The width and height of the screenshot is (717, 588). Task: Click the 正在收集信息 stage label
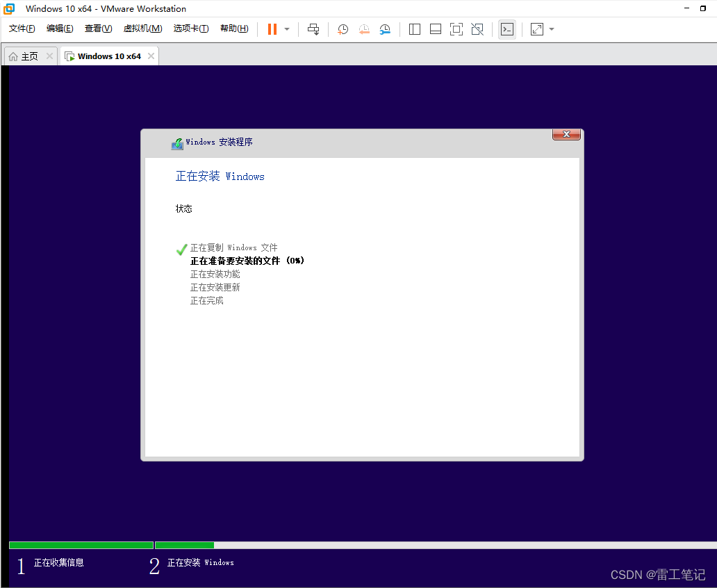(x=59, y=562)
